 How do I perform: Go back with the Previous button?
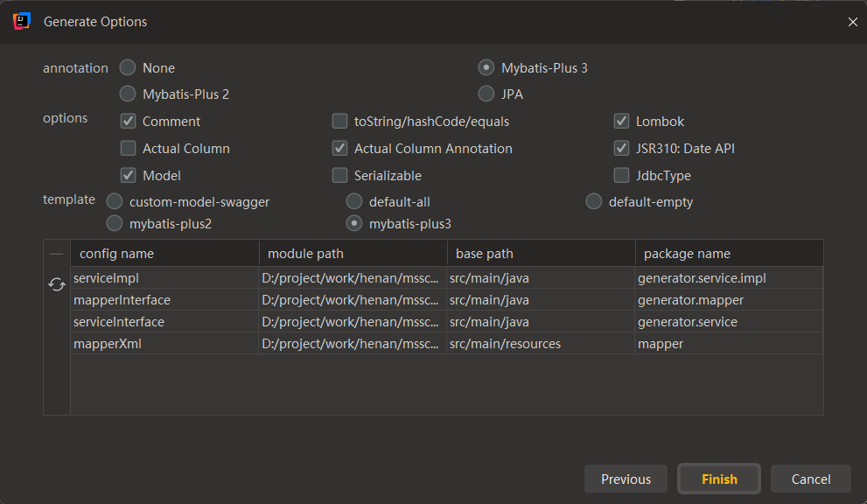tap(626, 479)
